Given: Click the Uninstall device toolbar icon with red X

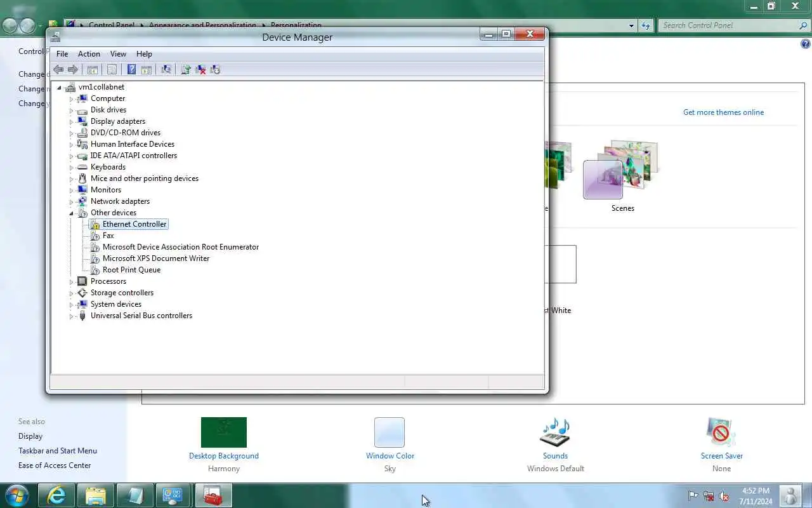Looking at the screenshot, I should point(200,70).
